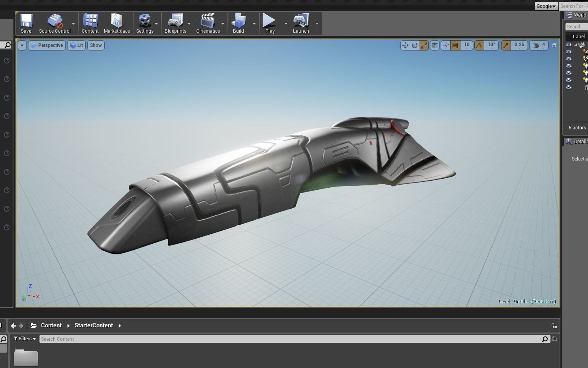Toggle visibility of the house-icon actor row
588x368 pixels.
(x=569, y=87)
